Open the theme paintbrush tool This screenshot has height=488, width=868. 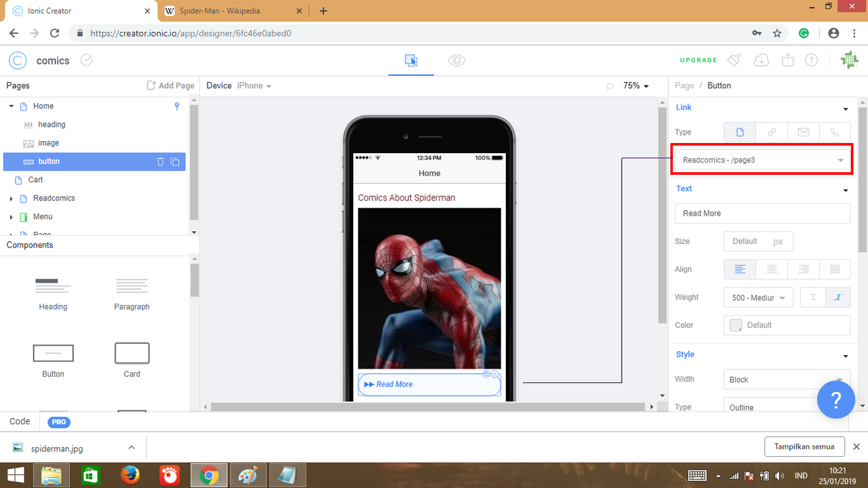[x=734, y=60]
